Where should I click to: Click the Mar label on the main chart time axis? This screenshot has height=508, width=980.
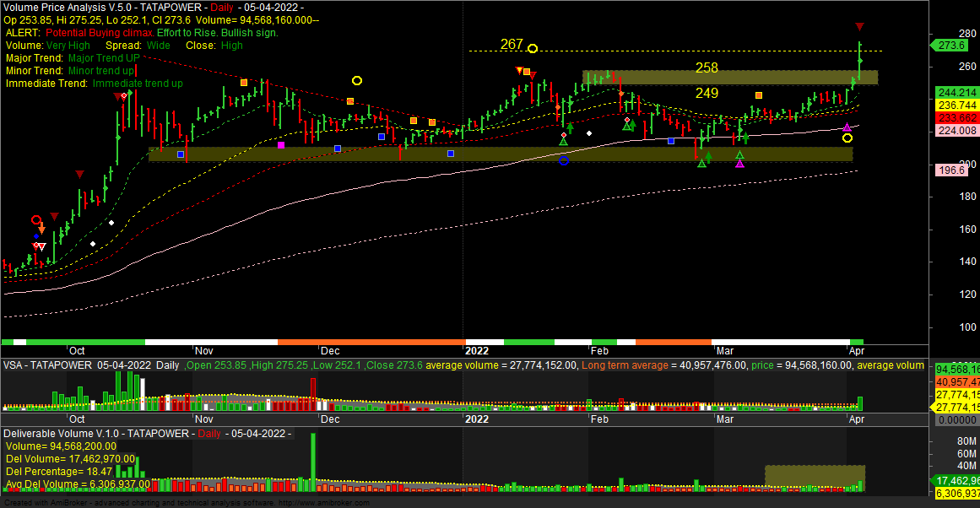pyautogui.click(x=725, y=351)
